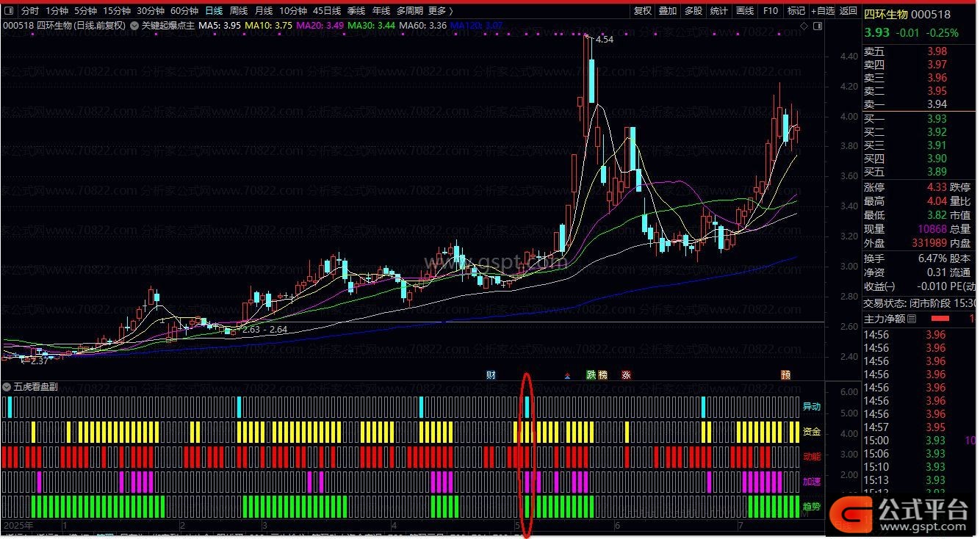Open the dropdown arrow before 关键起爆点主
The height and width of the screenshot is (539, 980).
click(x=134, y=25)
